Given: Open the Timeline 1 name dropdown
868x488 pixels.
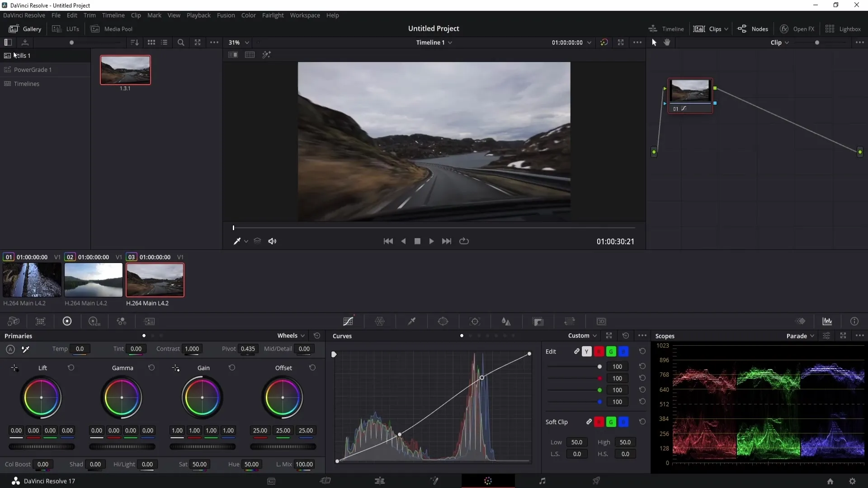Looking at the screenshot, I should click(x=434, y=42).
